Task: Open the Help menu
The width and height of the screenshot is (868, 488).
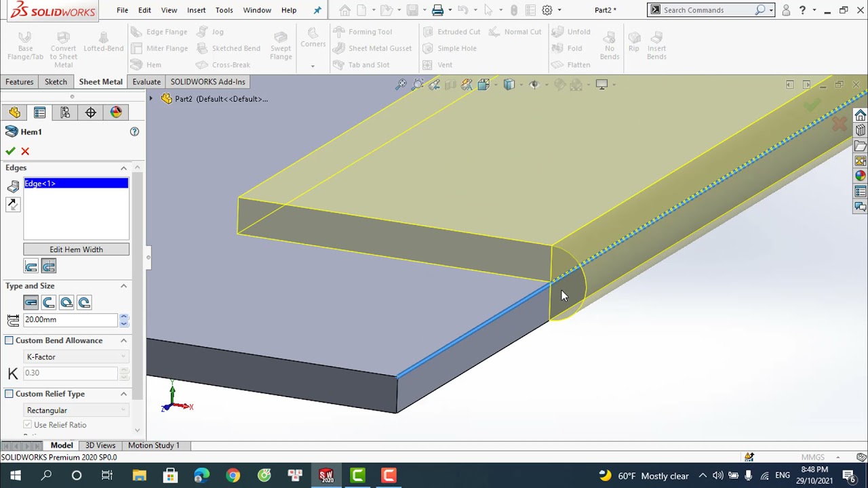Action: (x=289, y=10)
